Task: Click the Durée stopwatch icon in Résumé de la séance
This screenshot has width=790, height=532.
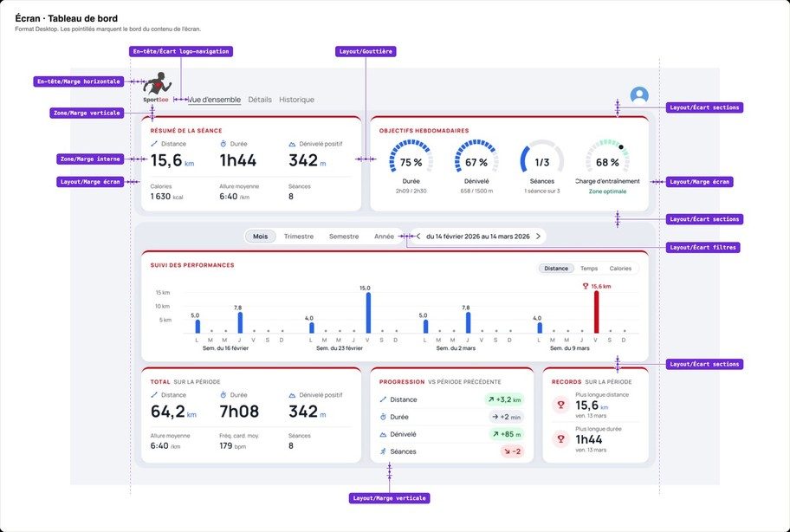Action: pos(223,144)
